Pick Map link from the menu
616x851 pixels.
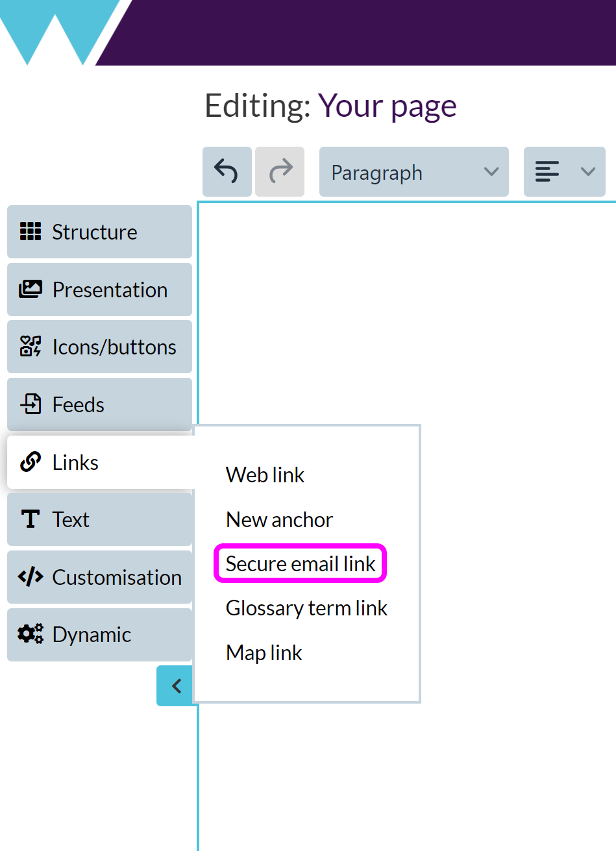pyautogui.click(x=264, y=653)
